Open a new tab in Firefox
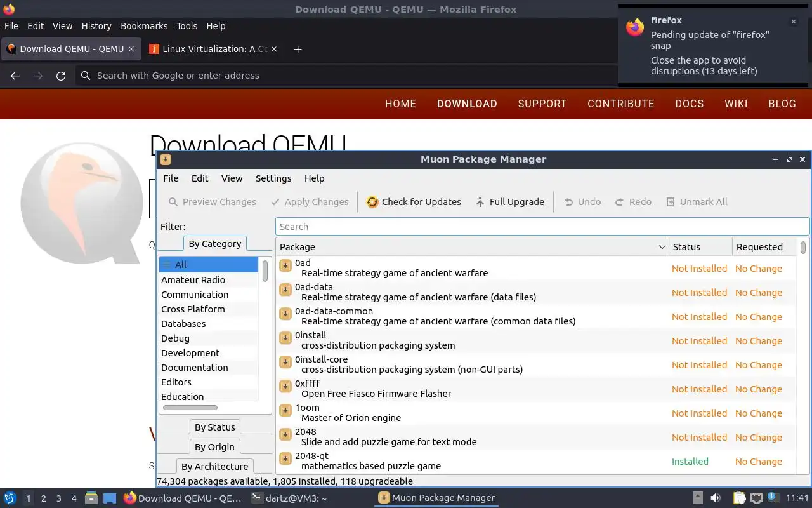This screenshot has height=508, width=812. click(298, 49)
